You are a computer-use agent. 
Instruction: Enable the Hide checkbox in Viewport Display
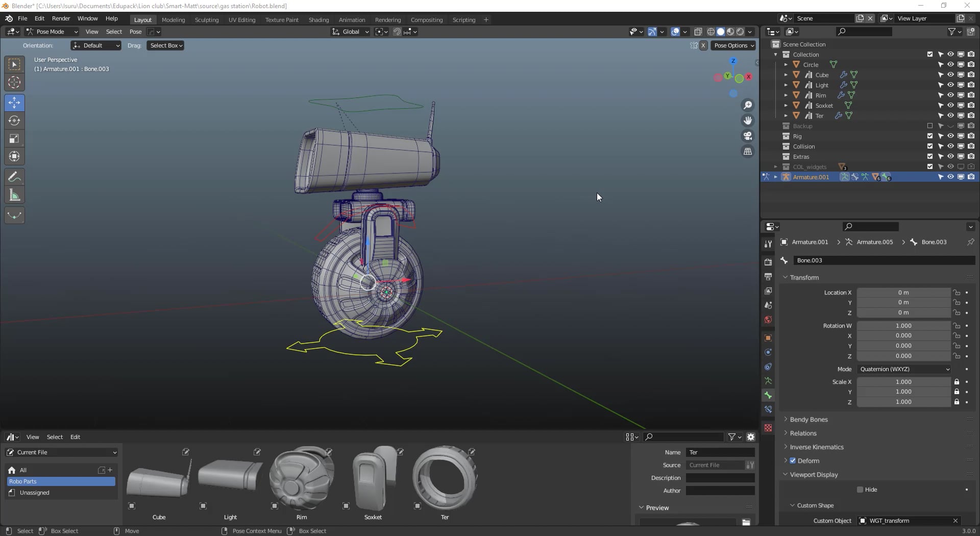(860, 490)
